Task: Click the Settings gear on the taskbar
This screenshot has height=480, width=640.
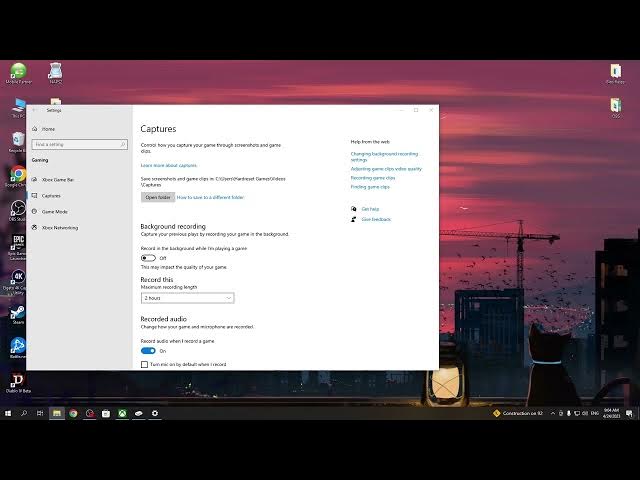Action: [x=155, y=413]
